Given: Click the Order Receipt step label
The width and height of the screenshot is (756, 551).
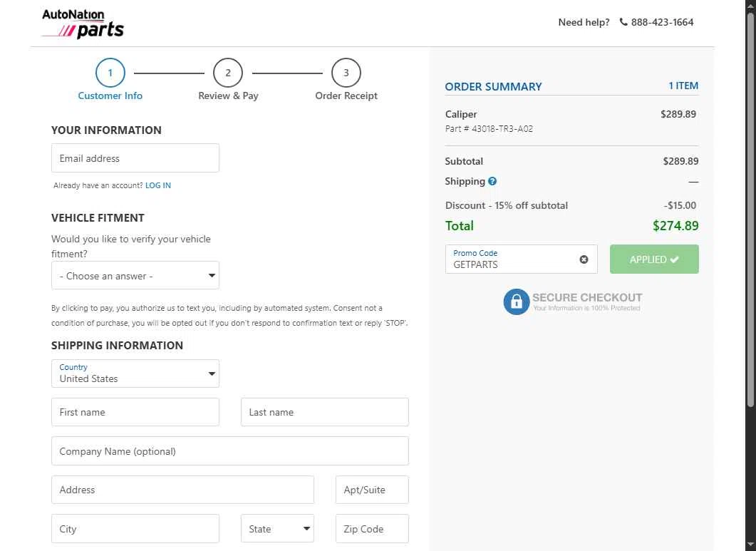Looking at the screenshot, I should coord(346,96).
